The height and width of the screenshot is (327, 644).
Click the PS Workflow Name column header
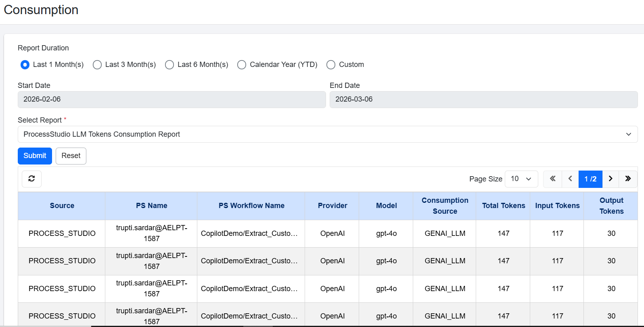click(x=251, y=206)
